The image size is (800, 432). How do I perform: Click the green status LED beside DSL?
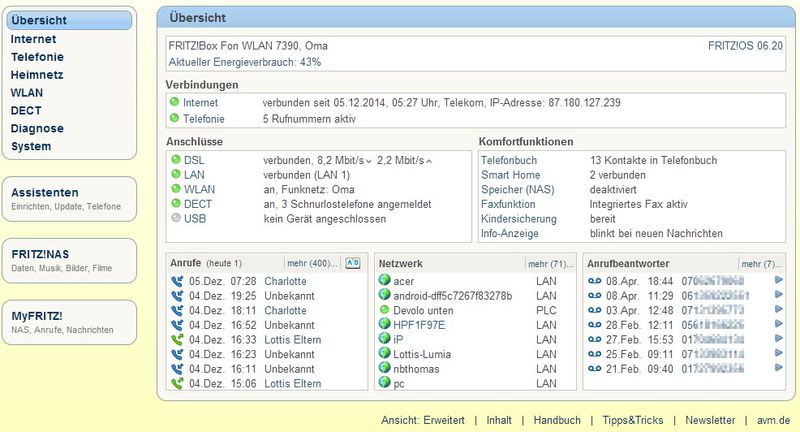pos(176,160)
